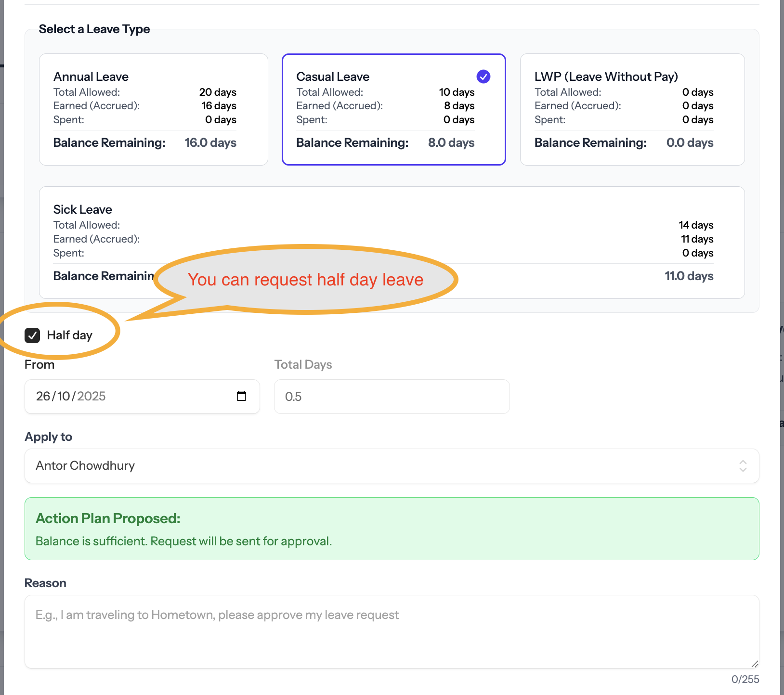Click the up-down chevron in Apply to

(x=743, y=466)
